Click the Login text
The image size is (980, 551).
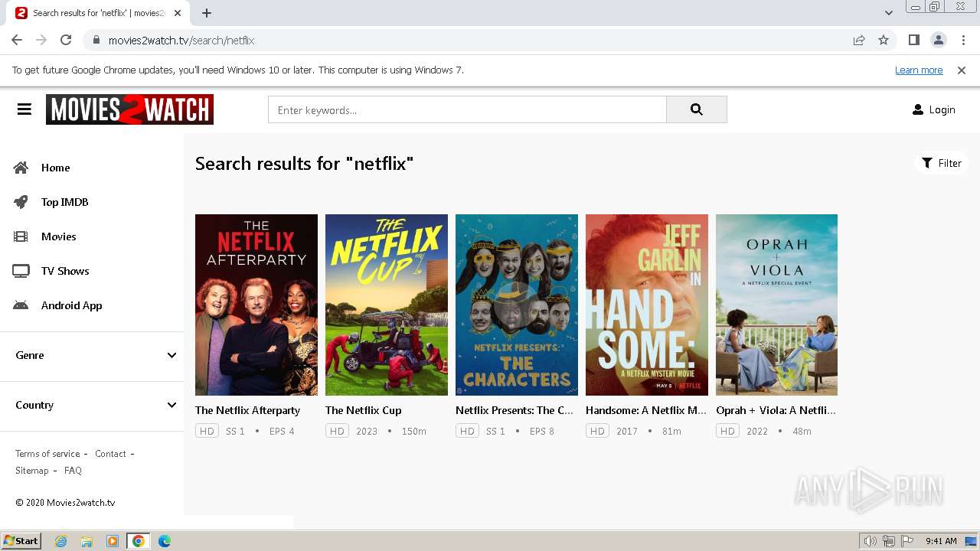coord(942,109)
